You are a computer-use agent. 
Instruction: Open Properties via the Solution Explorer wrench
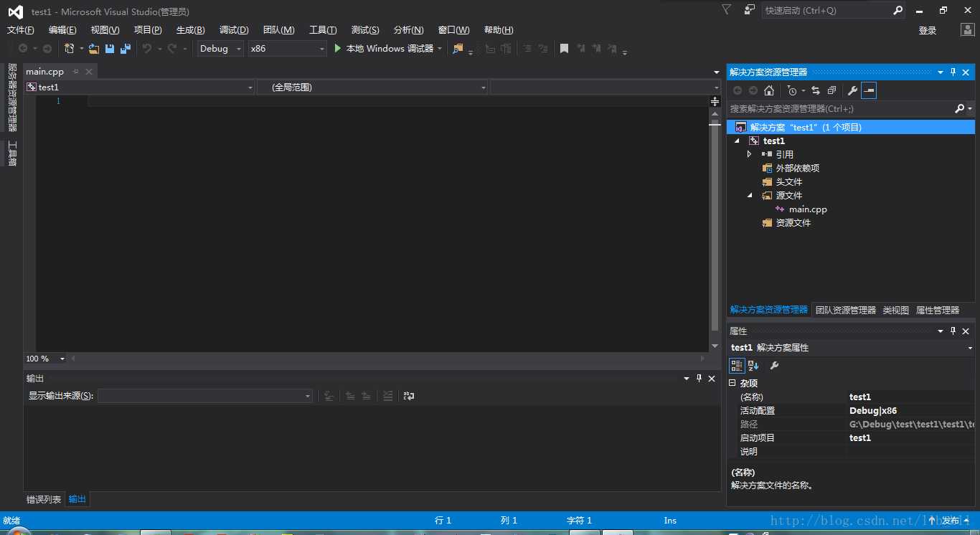tap(852, 90)
